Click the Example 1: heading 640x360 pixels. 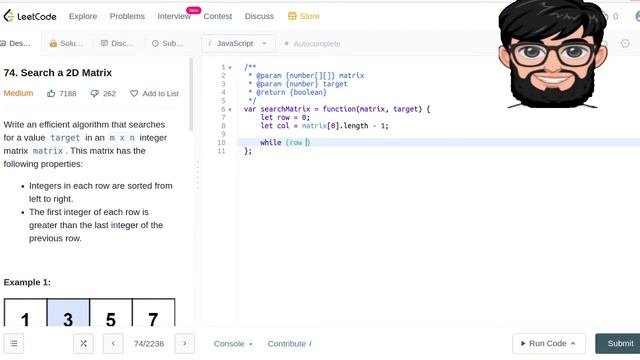point(27,282)
